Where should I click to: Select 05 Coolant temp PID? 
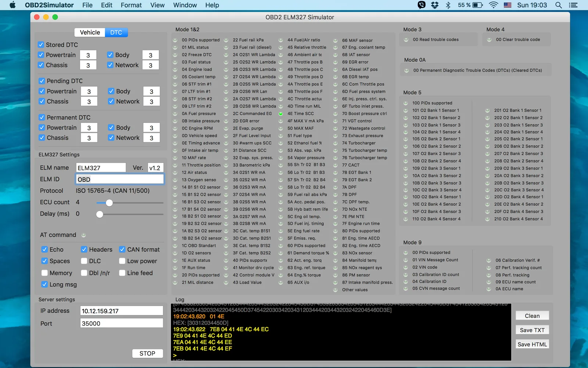[x=175, y=77]
